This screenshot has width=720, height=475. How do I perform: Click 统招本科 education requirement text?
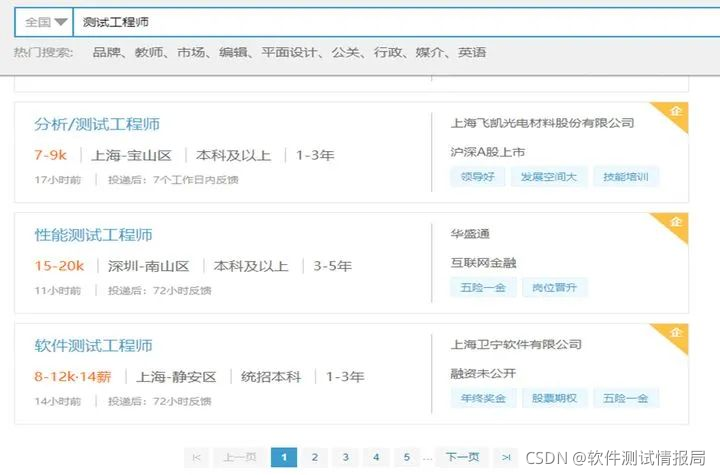(271, 377)
